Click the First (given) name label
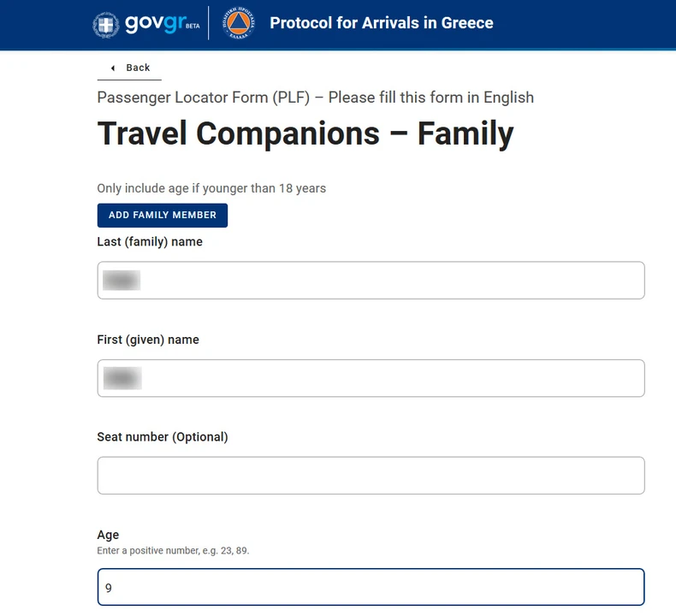676x616 pixels. [148, 340]
